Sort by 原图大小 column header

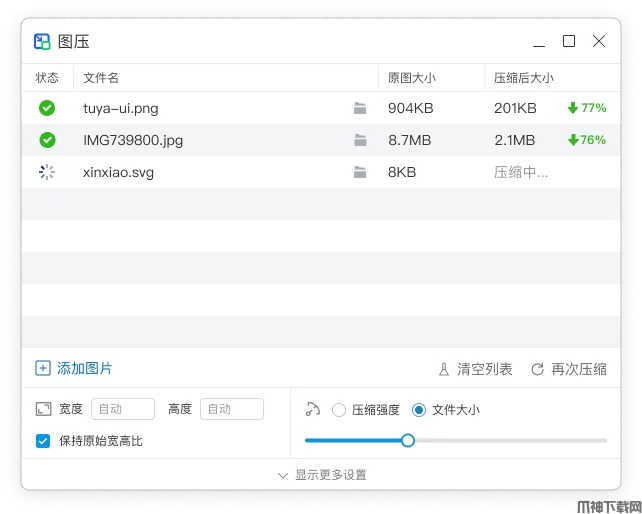point(411,78)
